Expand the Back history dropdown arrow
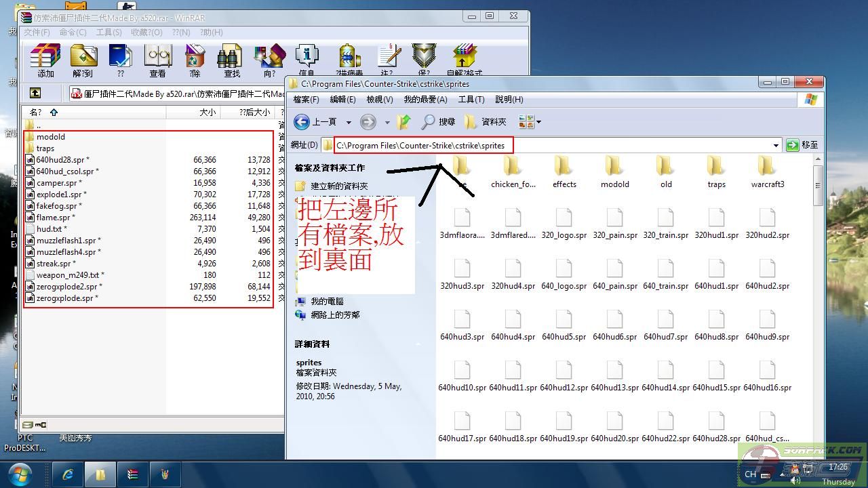Screen dimensions: 868x488 (349, 123)
